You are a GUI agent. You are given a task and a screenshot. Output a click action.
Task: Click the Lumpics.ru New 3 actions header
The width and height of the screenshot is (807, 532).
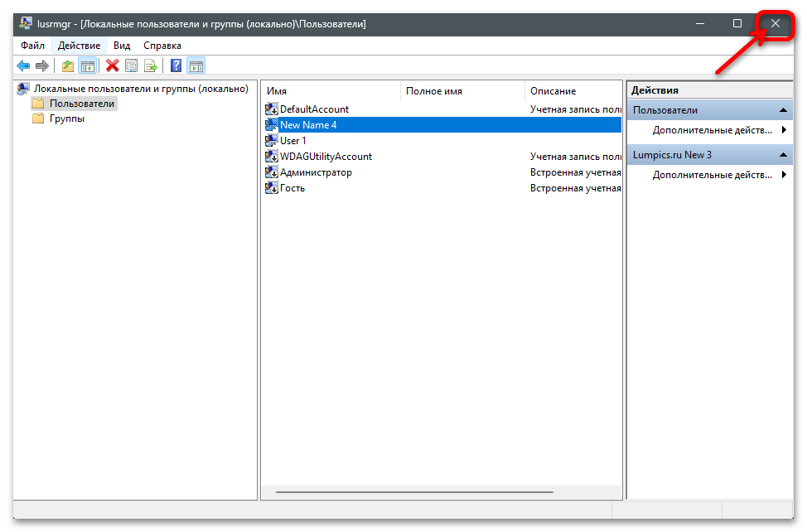(x=710, y=155)
